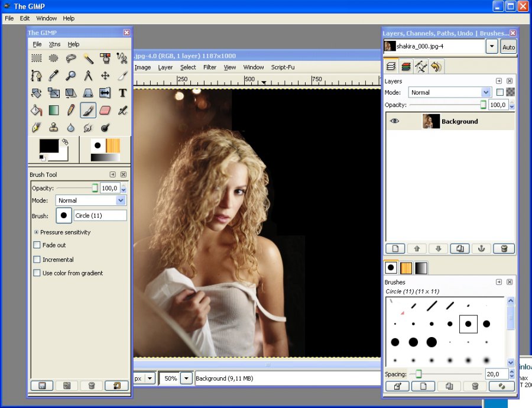Select the Text tool
This screenshot has width=532, height=408.
click(122, 93)
